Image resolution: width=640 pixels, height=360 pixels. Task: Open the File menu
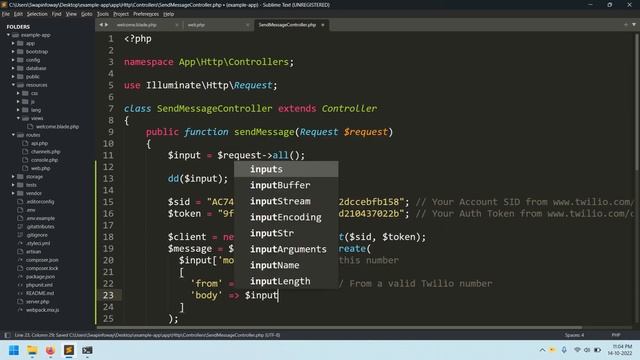coord(6,14)
